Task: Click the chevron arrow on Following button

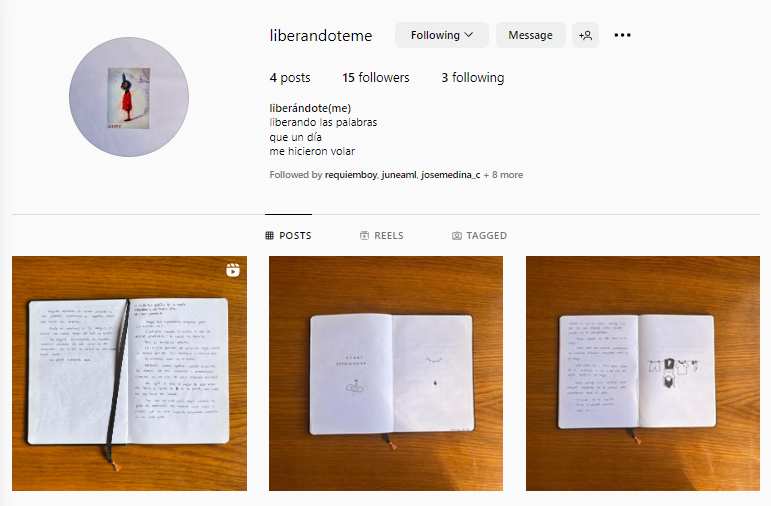Action: (469, 35)
